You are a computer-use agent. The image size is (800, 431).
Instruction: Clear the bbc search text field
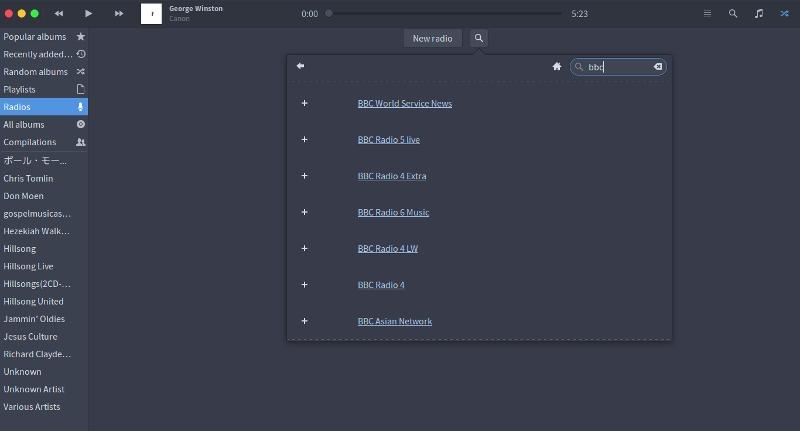[657, 67]
